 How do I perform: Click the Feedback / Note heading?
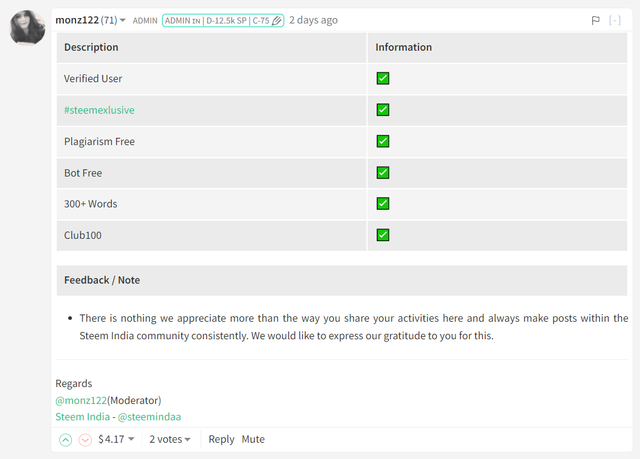(102, 280)
